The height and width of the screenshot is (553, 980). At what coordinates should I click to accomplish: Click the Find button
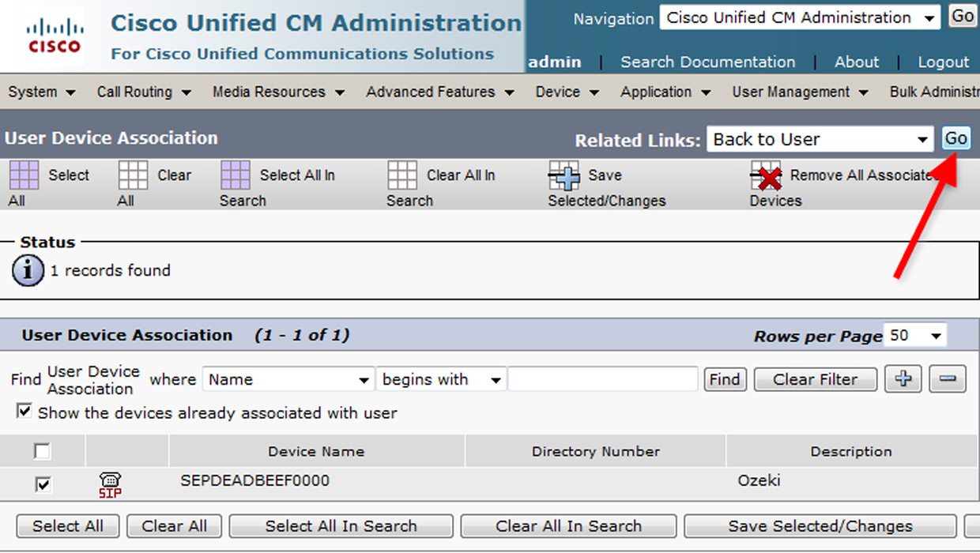point(724,379)
